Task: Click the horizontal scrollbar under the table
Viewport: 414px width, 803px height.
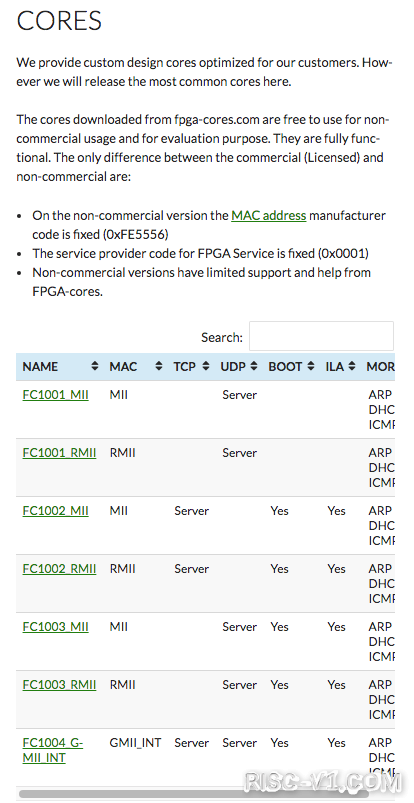Action: 193,794
